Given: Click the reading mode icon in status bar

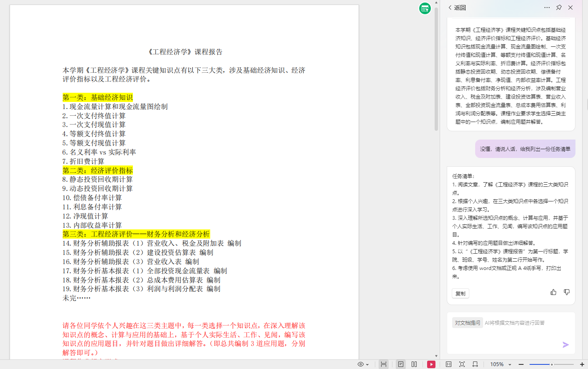Looking at the screenshot, I should 448,364.
